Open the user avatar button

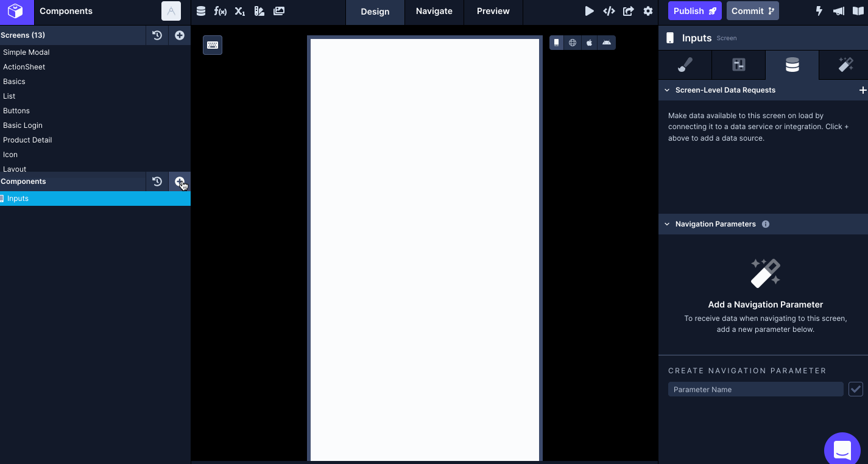tap(171, 11)
